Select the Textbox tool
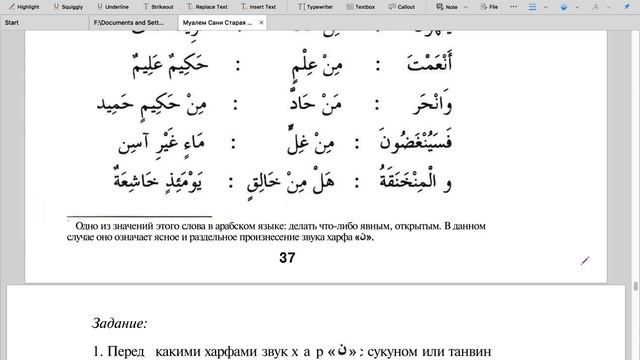The width and height of the screenshot is (640, 360). pos(361,7)
